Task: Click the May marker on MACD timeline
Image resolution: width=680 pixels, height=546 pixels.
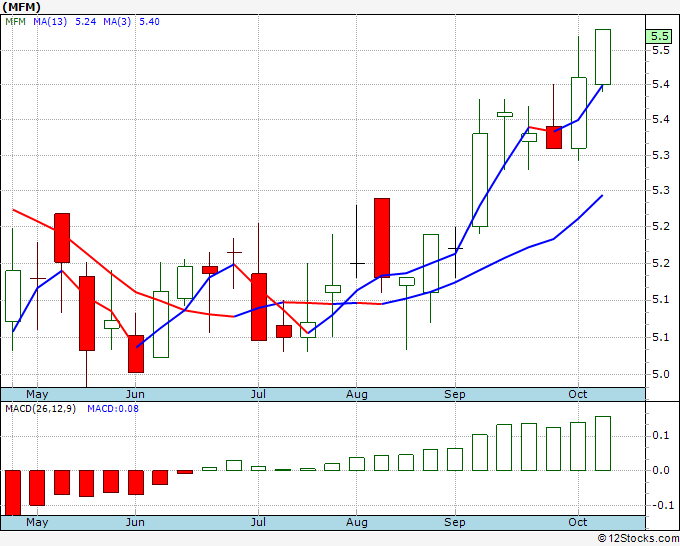Action: click(37, 522)
